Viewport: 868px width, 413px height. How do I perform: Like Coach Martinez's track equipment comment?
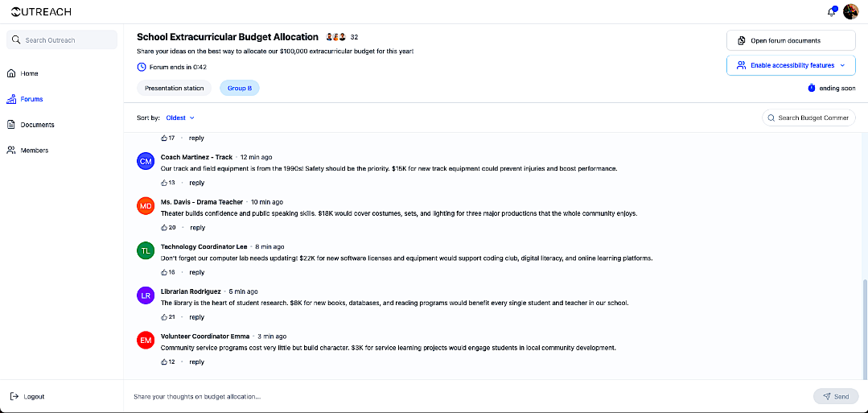pyautogui.click(x=165, y=183)
